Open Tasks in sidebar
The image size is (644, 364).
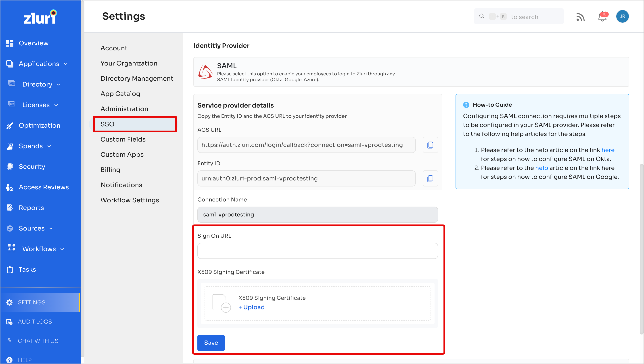coord(27,269)
